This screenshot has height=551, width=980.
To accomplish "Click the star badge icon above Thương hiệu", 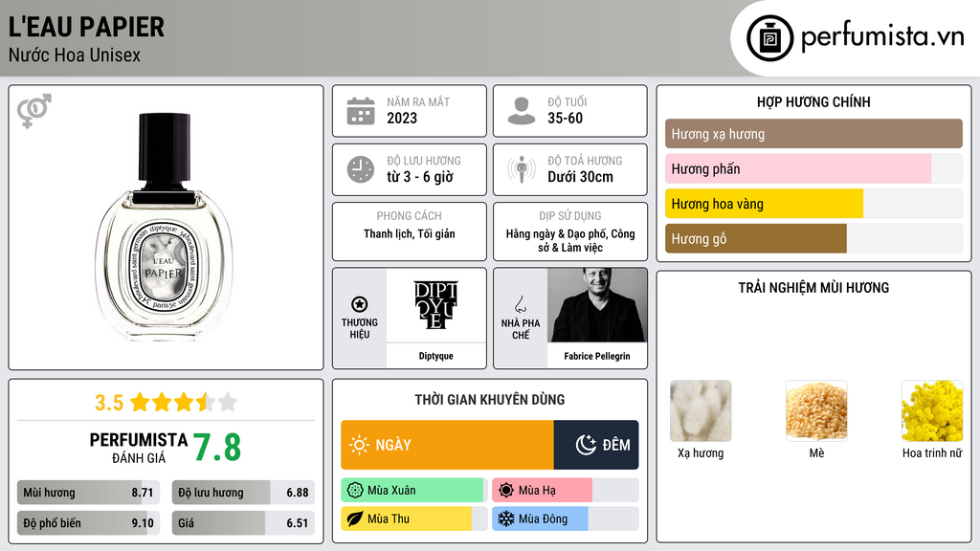I will point(360,304).
